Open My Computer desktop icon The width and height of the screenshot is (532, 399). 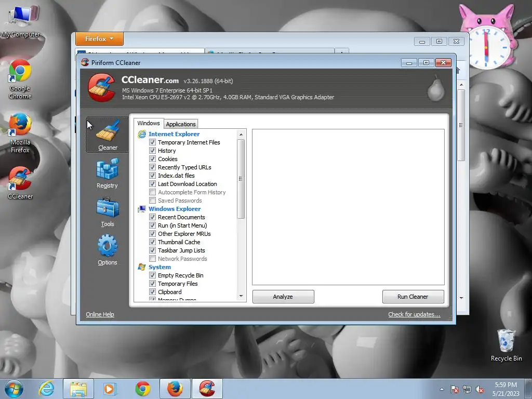(20, 21)
